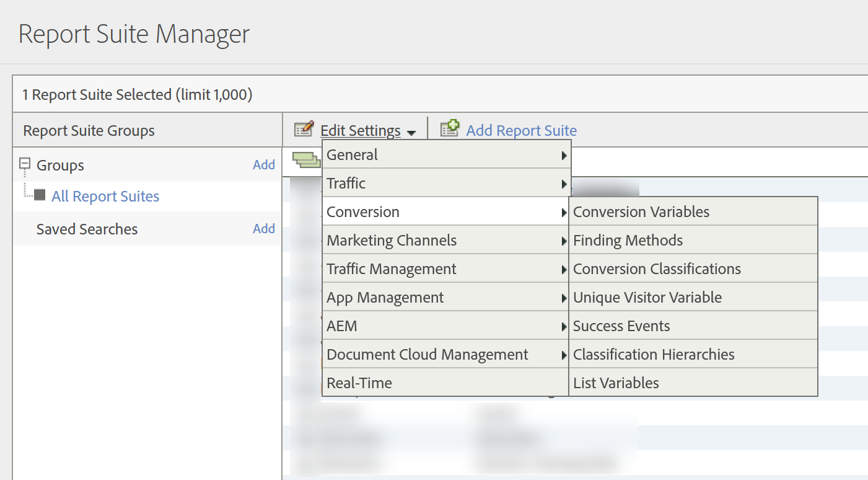Open the App Management menu item
Image resolution: width=868 pixels, height=480 pixels.
tap(446, 297)
